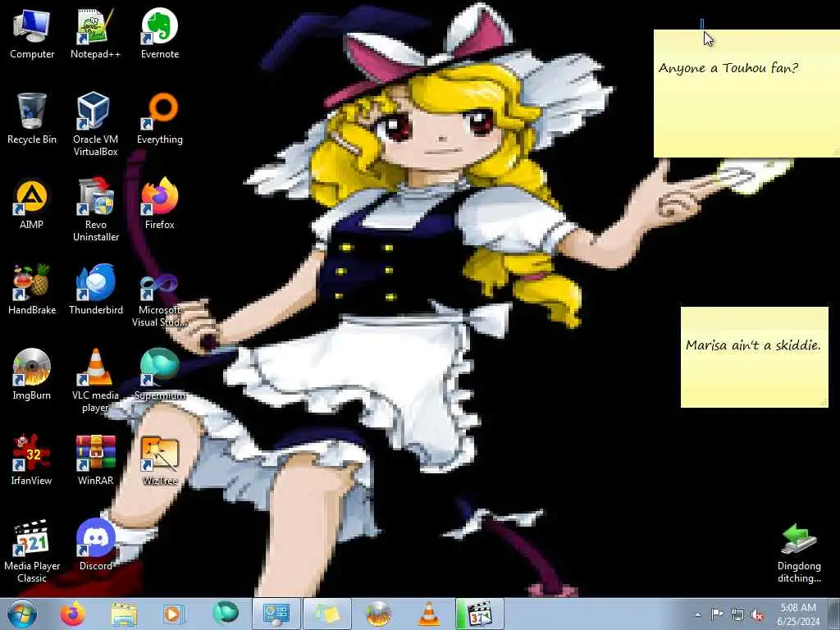Click the note text 'Anyone a Touhou fan?'
Image resolution: width=840 pixels, height=630 pixels.
pos(728,68)
